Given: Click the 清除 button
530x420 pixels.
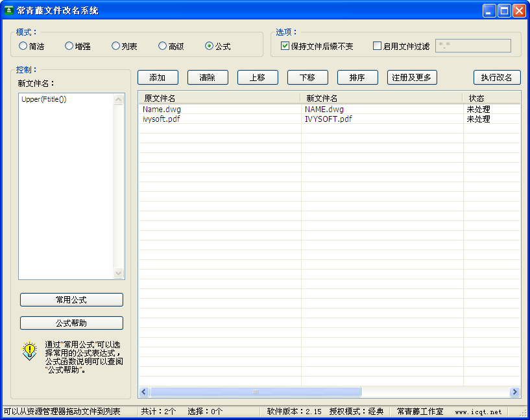Looking at the screenshot, I should [x=208, y=78].
